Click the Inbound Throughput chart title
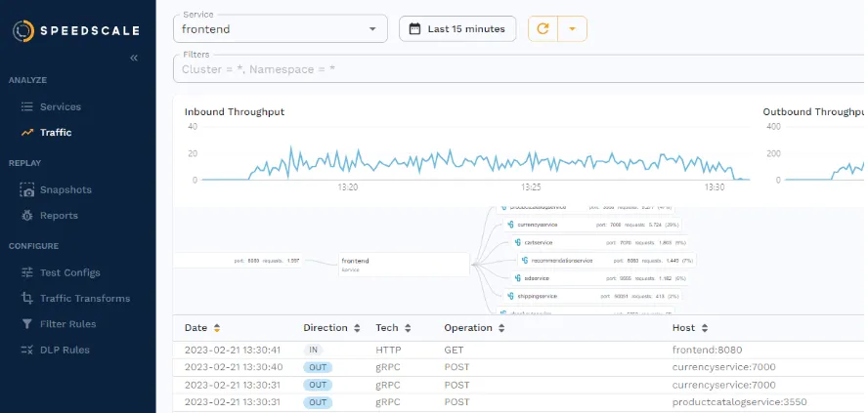The height and width of the screenshot is (413, 868). pyautogui.click(x=235, y=111)
